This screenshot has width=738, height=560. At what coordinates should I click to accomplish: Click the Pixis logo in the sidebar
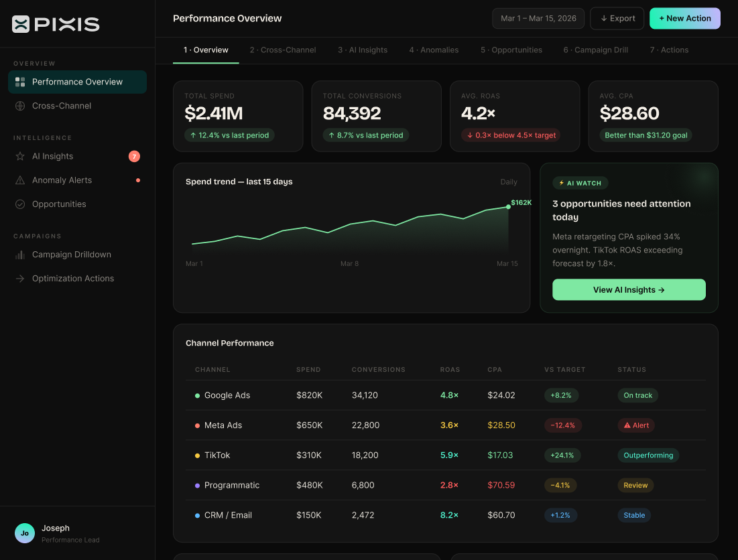tap(56, 24)
